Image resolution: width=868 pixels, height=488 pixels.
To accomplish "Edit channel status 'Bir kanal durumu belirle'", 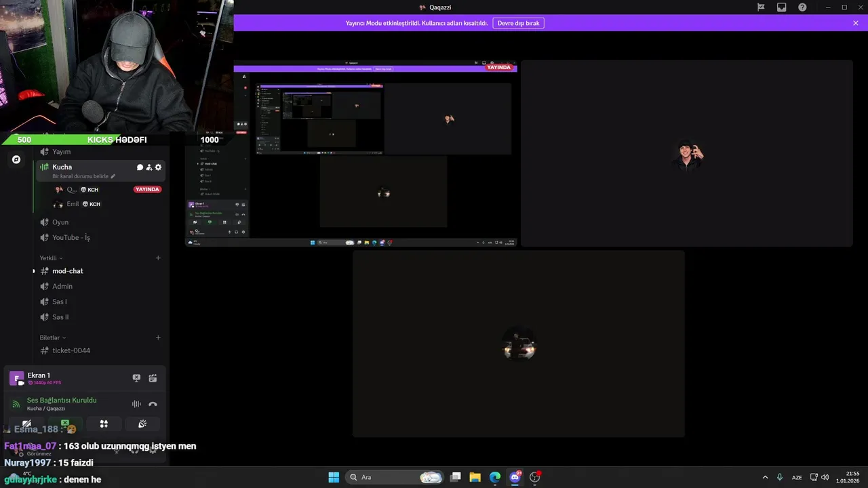I will (83, 176).
